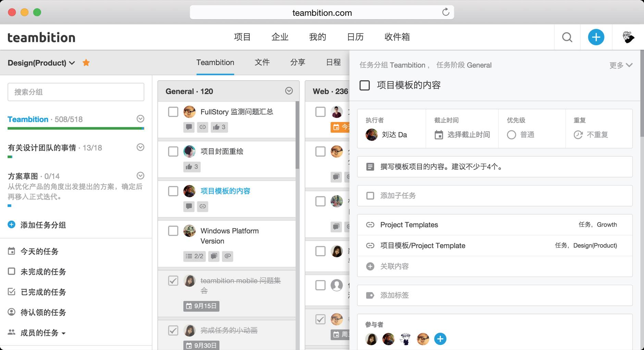
Task: Add a participant with blue plus
Action: click(440, 339)
